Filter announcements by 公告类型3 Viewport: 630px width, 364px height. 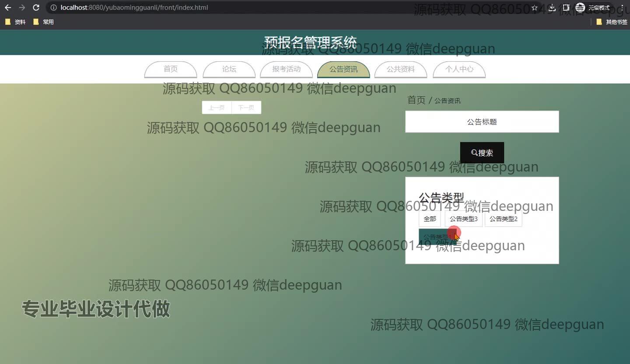point(463,219)
